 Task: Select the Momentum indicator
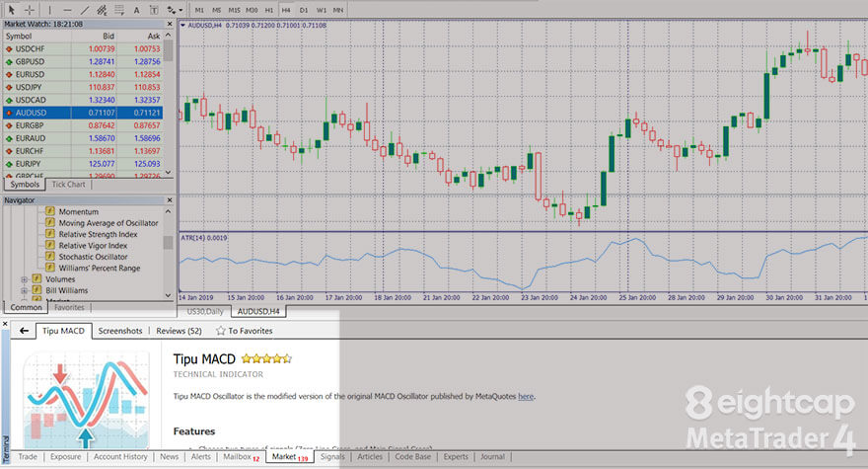79,211
